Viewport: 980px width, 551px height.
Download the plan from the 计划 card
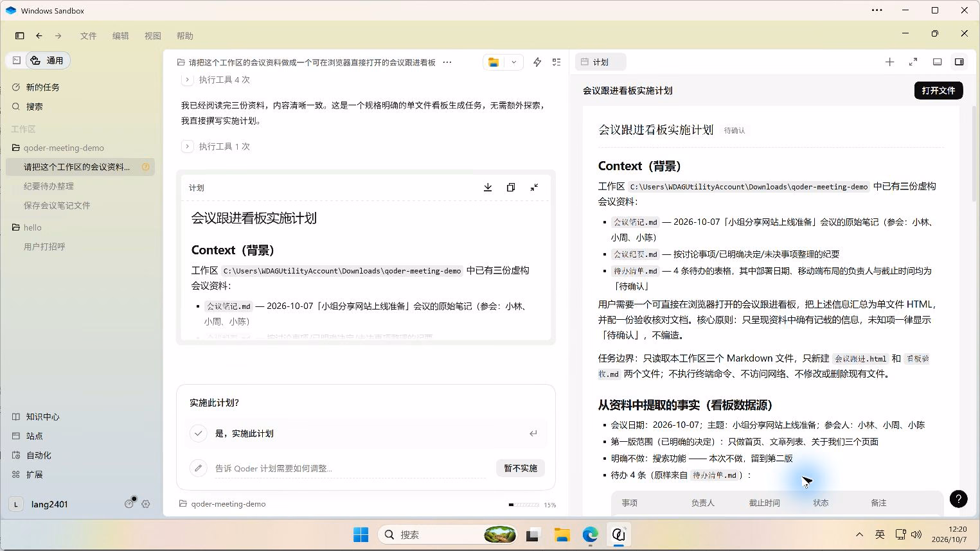click(x=488, y=188)
